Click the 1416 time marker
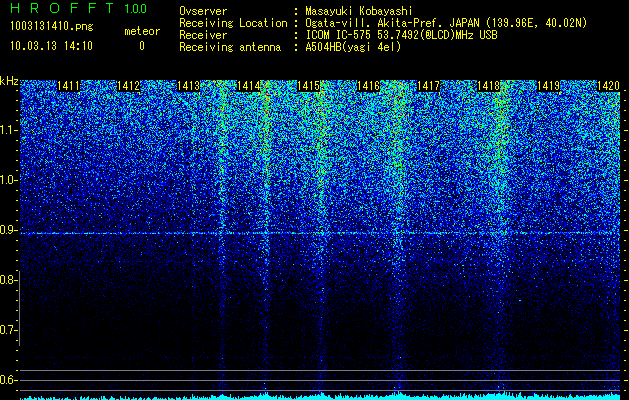629x400 pixels. click(x=369, y=86)
